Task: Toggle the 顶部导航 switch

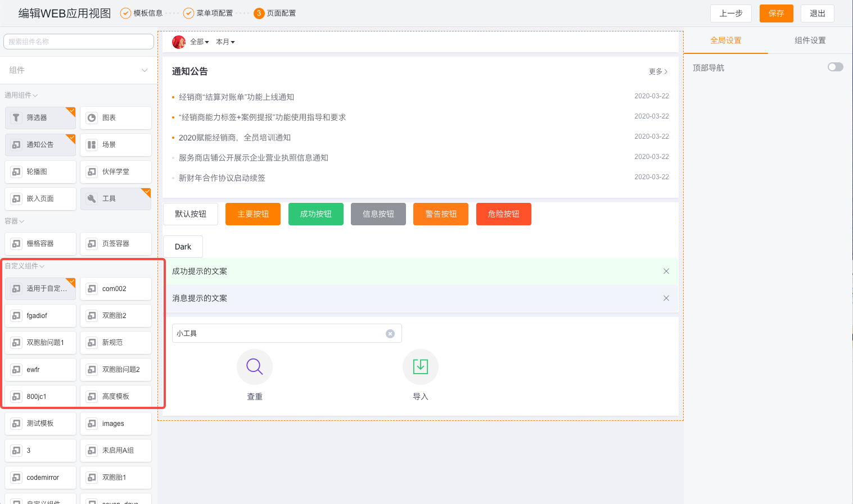Action: tap(834, 66)
